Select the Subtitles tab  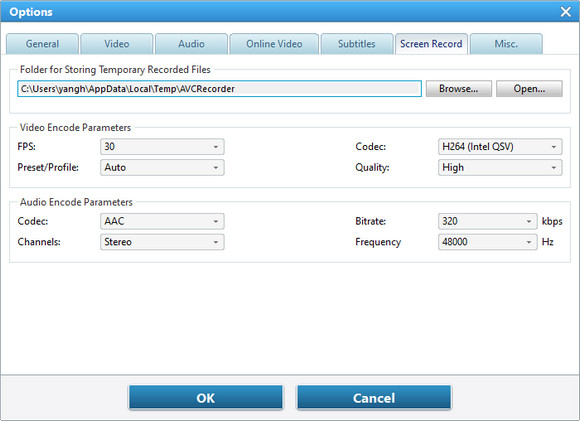pyautogui.click(x=357, y=44)
